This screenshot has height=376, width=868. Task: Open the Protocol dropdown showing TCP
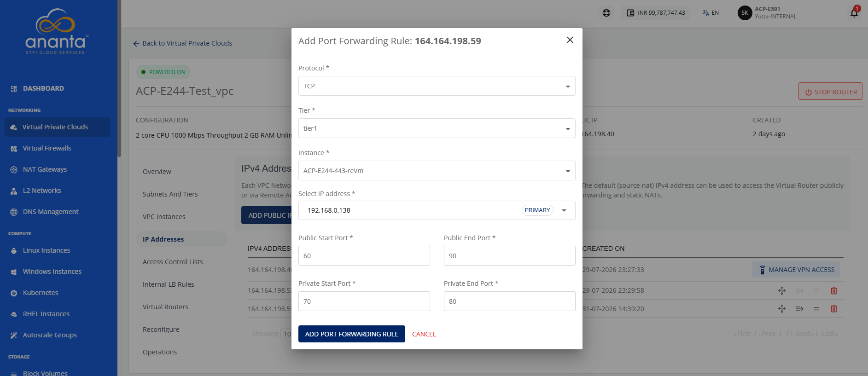click(x=437, y=86)
